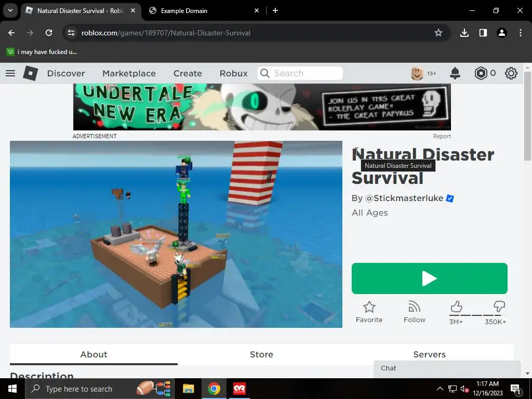Open Chrome downloads icon
Viewport: 532px width, 399px height.
tap(464, 33)
